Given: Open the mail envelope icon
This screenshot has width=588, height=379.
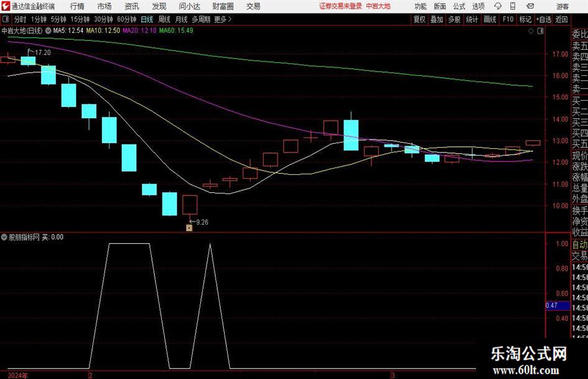Looking at the screenshot, I should (x=530, y=6).
